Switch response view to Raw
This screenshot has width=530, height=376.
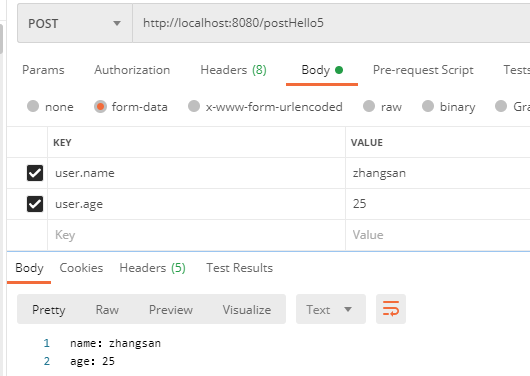(x=107, y=310)
